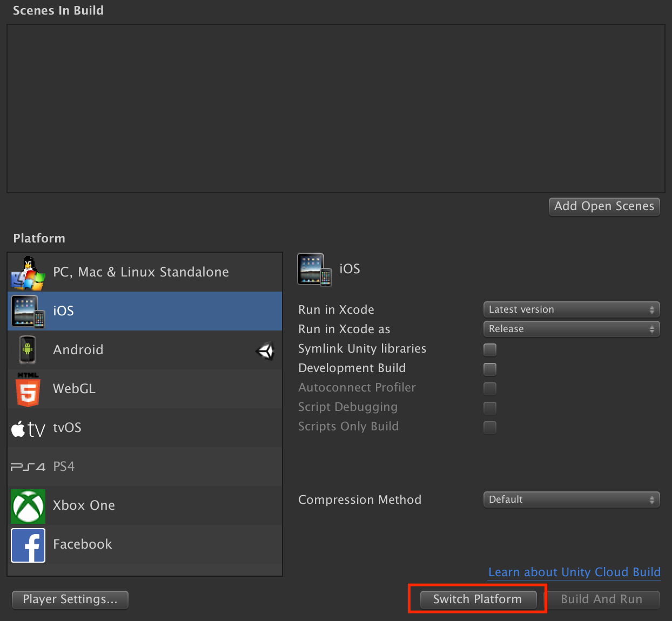
Task: Toggle the Development Build checkbox
Action: [490, 369]
